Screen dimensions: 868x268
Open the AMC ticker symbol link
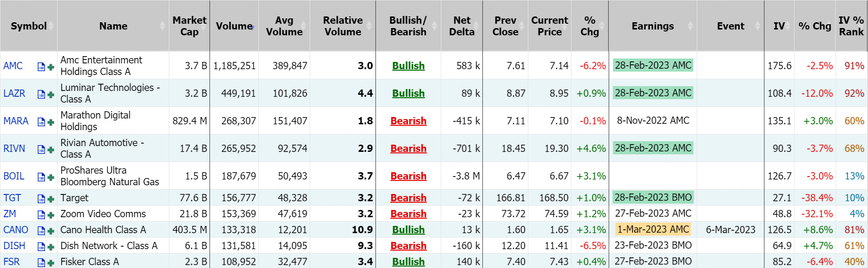pyautogui.click(x=13, y=66)
